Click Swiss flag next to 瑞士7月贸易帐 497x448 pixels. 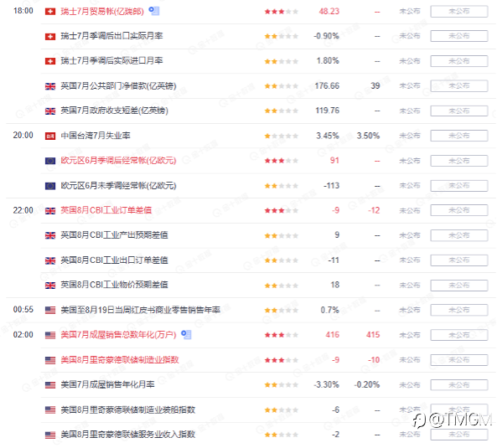pyautogui.click(x=50, y=12)
